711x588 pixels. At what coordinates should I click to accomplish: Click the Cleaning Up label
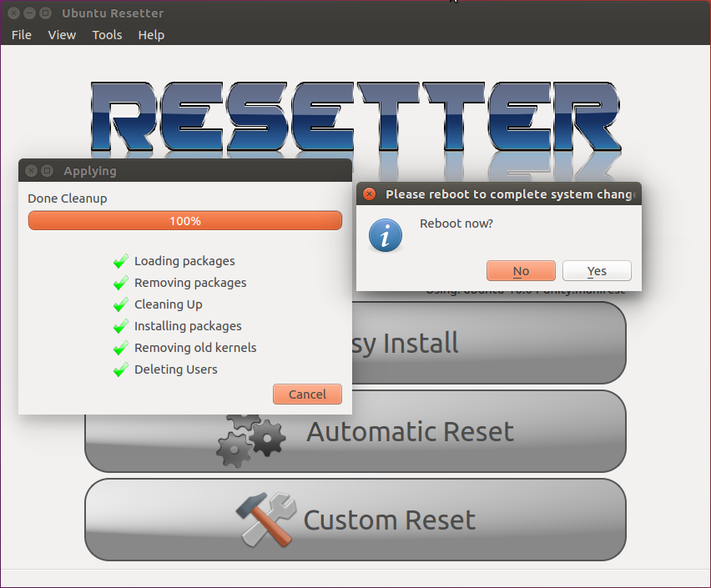pos(169,304)
